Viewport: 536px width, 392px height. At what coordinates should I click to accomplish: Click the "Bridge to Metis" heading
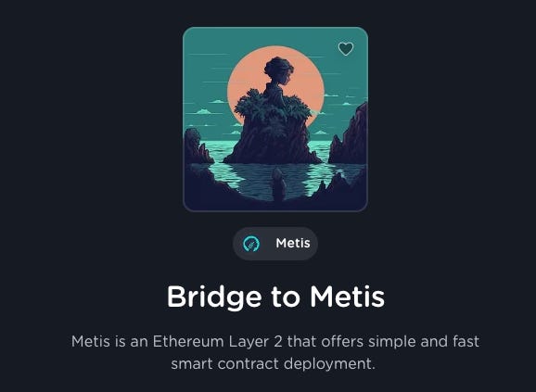(275, 297)
